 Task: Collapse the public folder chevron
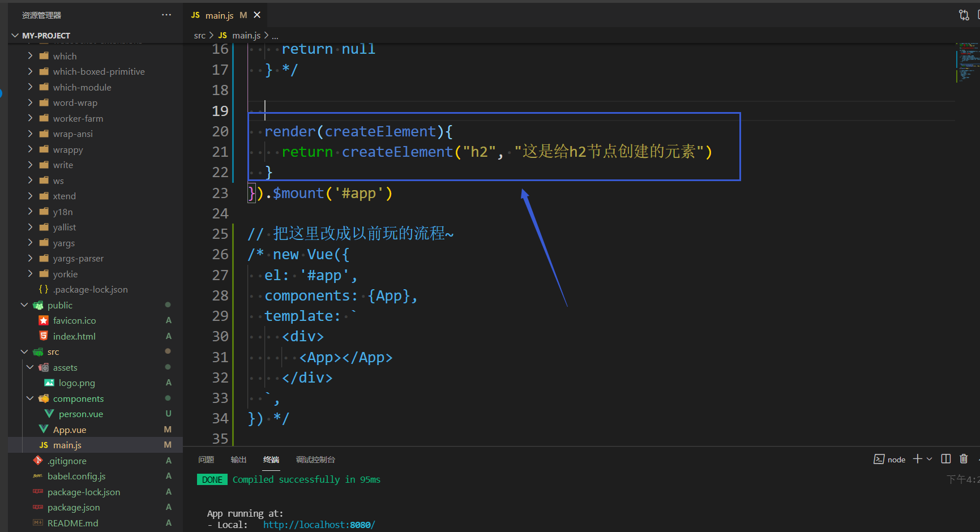[24, 305]
